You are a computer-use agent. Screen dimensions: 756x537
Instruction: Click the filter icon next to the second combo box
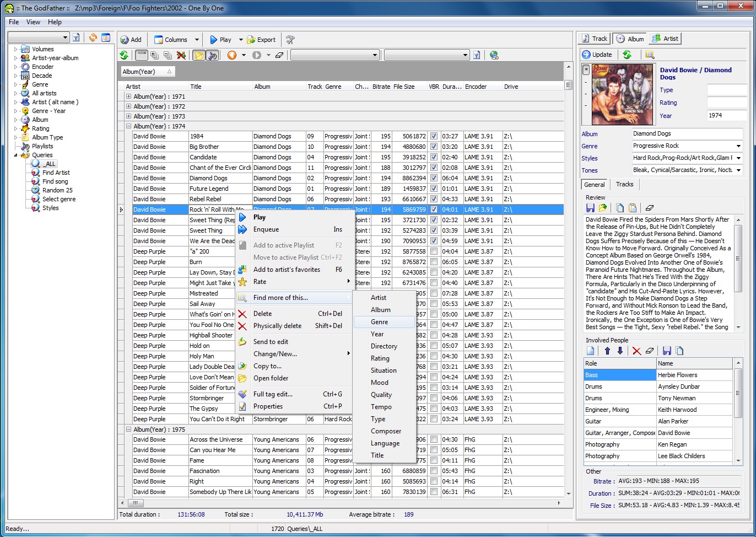pos(477,55)
